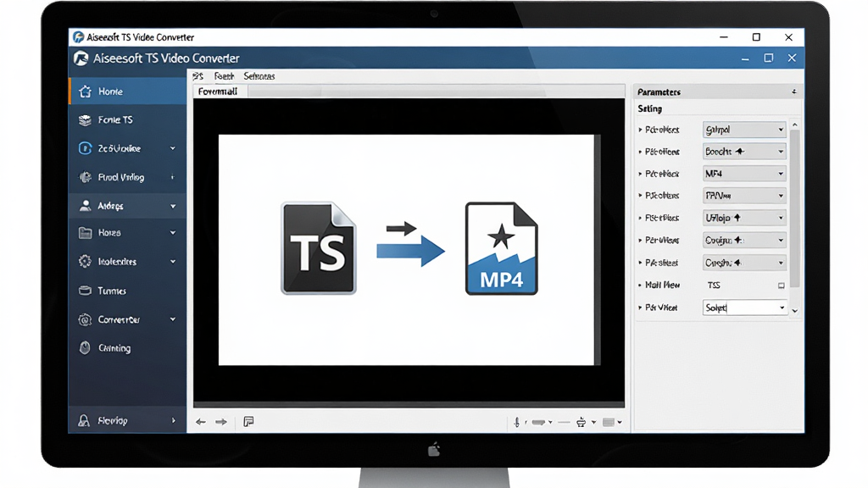868x488 pixels.
Task: Click the Parameters panel scrollbar thumb
Action: [795, 208]
